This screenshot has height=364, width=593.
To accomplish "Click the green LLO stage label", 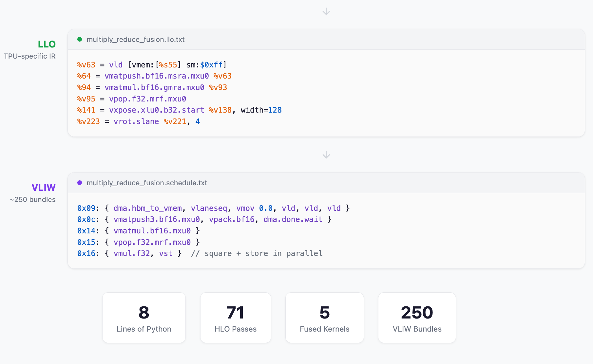I will coord(47,44).
